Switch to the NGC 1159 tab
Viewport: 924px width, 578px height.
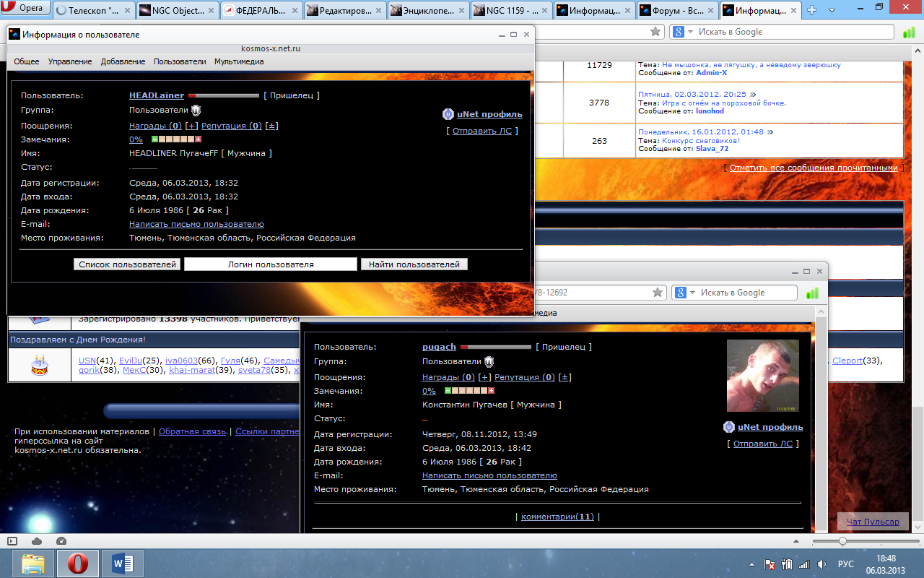click(511, 10)
